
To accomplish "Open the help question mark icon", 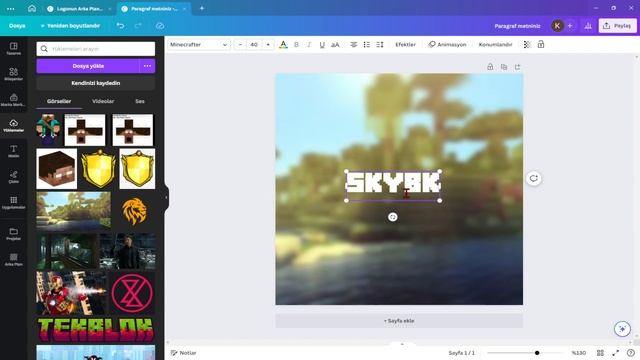I will 631,353.
